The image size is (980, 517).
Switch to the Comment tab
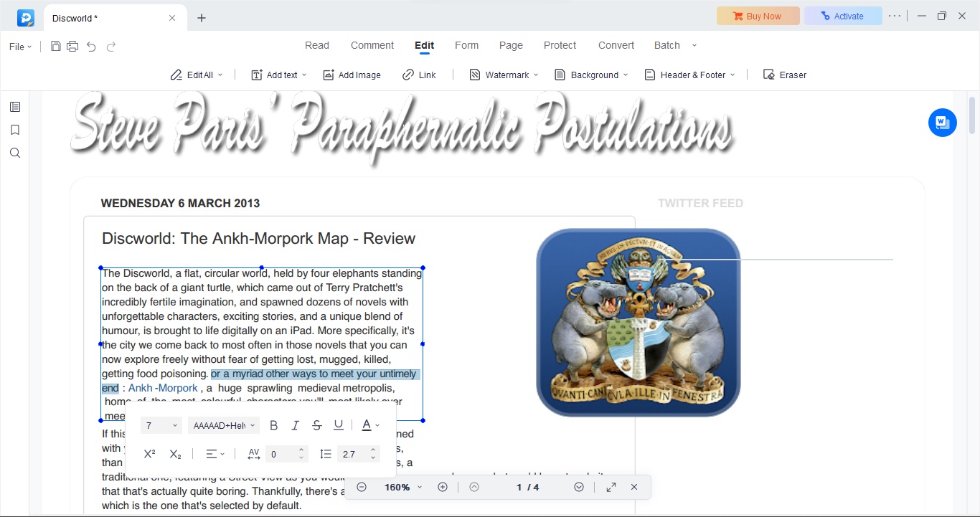372,45
